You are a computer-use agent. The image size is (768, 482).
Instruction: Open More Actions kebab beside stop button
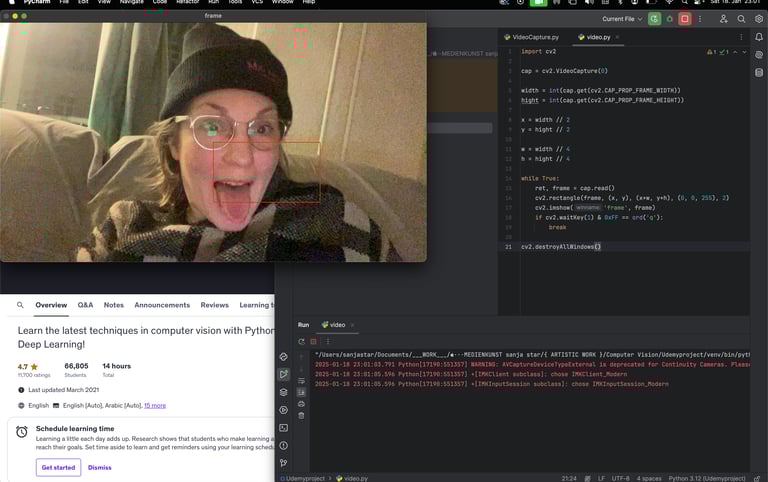[x=700, y=19]
